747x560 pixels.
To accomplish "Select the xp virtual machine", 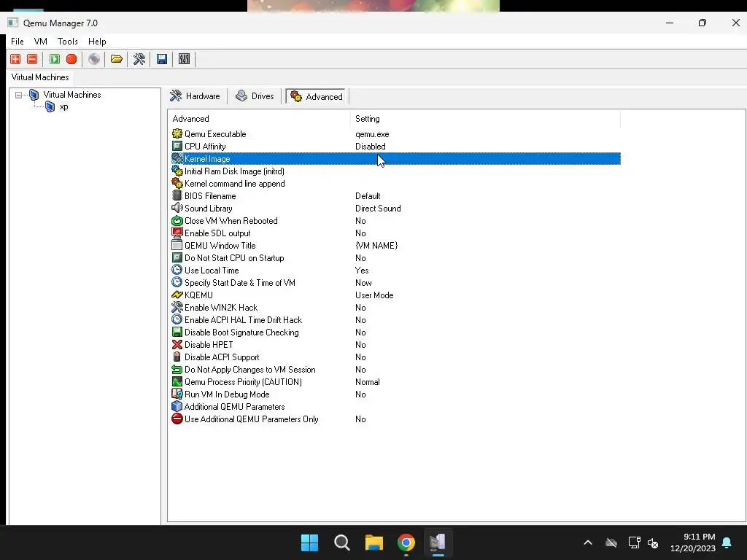I will coord(64,106).
